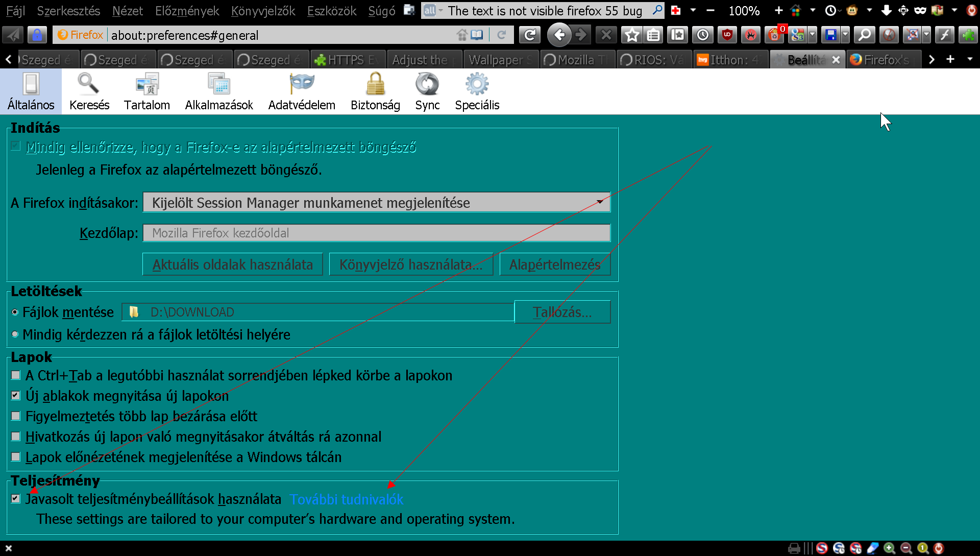Open the bookmarks sidebar button
This screenshot has width=980, height=556.
coord(678,35)
